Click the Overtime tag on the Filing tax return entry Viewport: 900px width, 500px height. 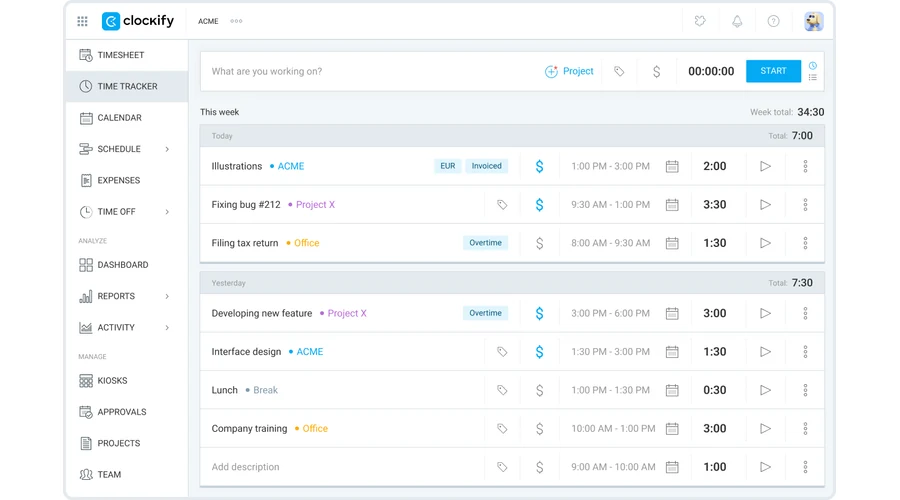tap(486, 243)
